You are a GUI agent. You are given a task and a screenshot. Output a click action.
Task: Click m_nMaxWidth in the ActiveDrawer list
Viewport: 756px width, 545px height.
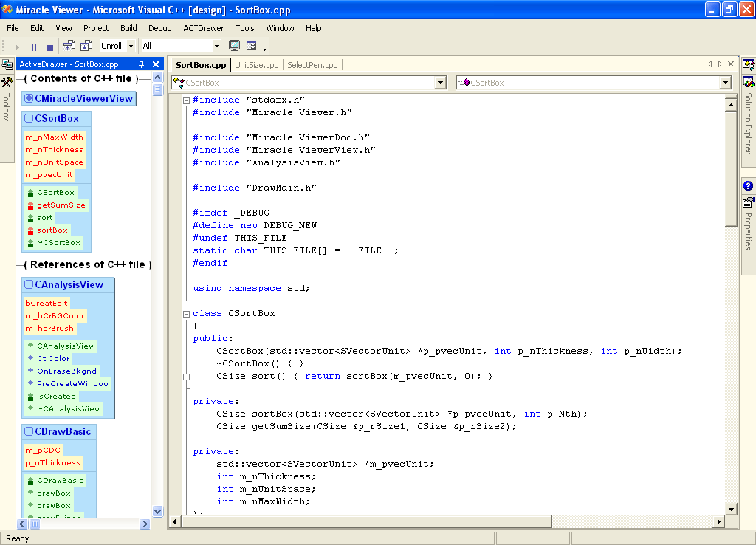[x=54, y=137]
